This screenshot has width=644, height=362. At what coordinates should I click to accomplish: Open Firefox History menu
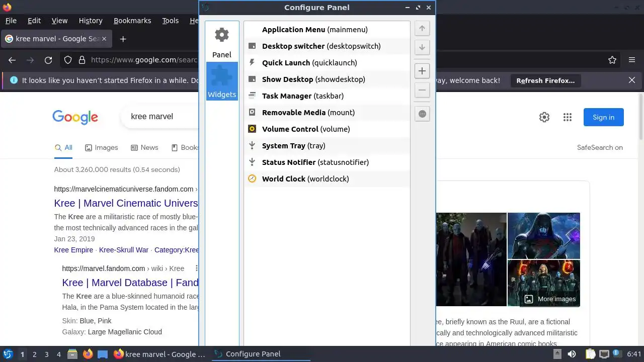91,21
